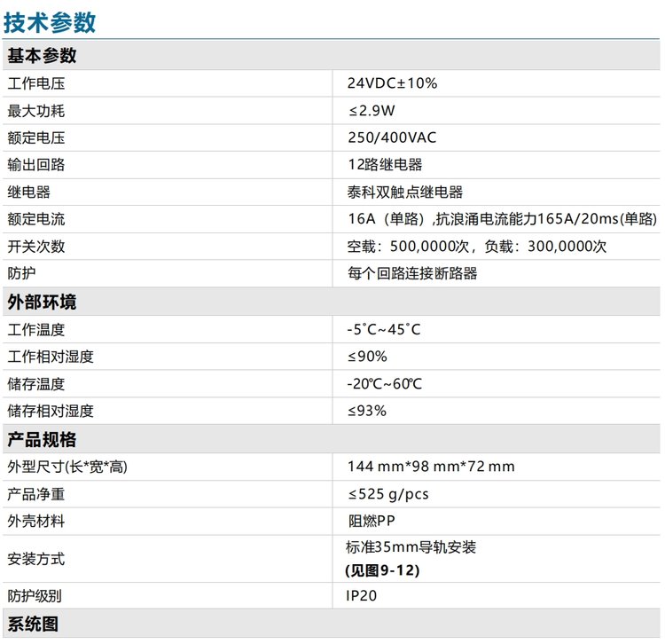This screenshot has height=644, width=665.
Task: Click the ≤90% working humidity value
Action: pos(367,357)
